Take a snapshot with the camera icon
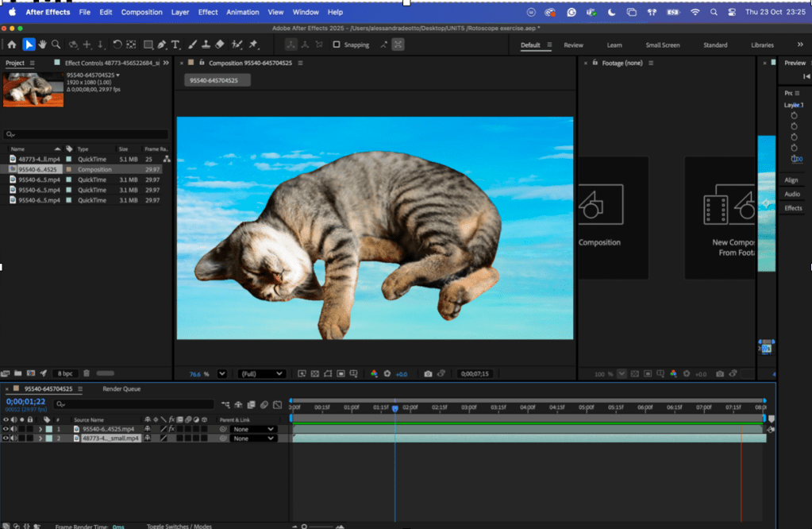Viewport: 812px width, 529px height. coord(428,373)
